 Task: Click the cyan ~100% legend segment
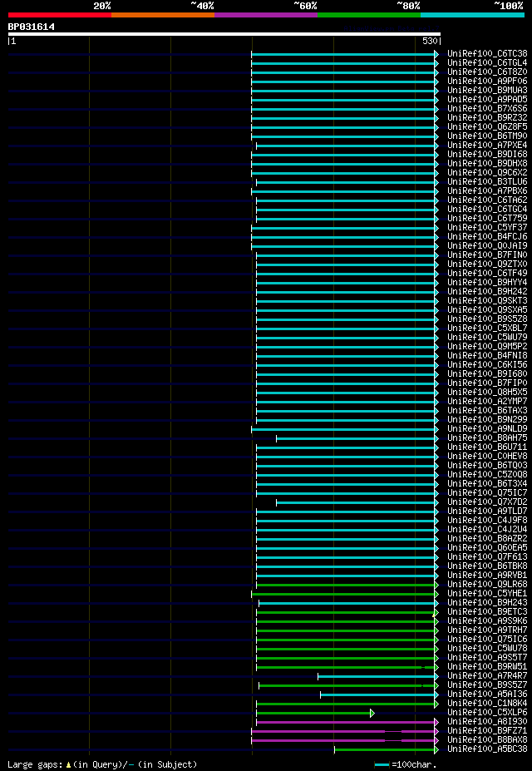tap(472, 15)
